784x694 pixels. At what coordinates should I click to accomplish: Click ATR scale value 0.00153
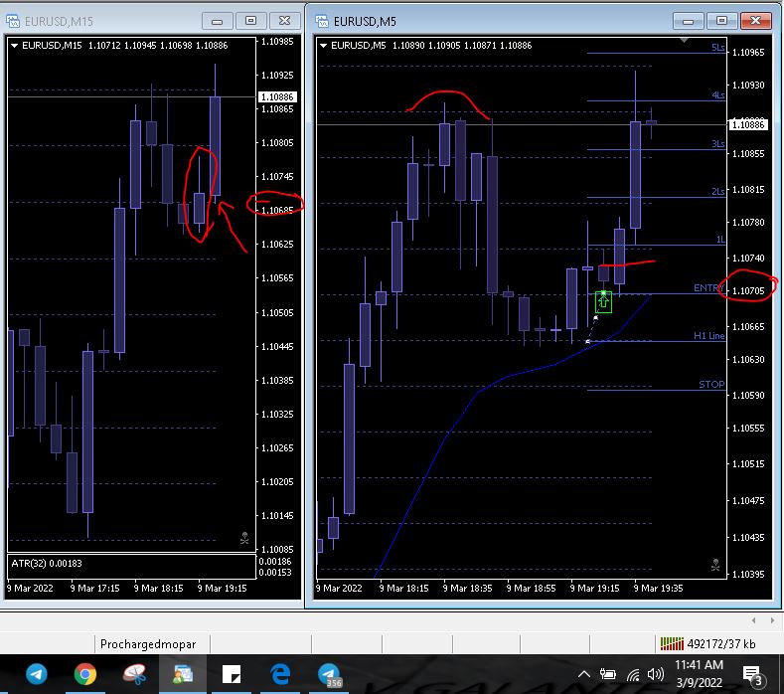pos(275,573)
